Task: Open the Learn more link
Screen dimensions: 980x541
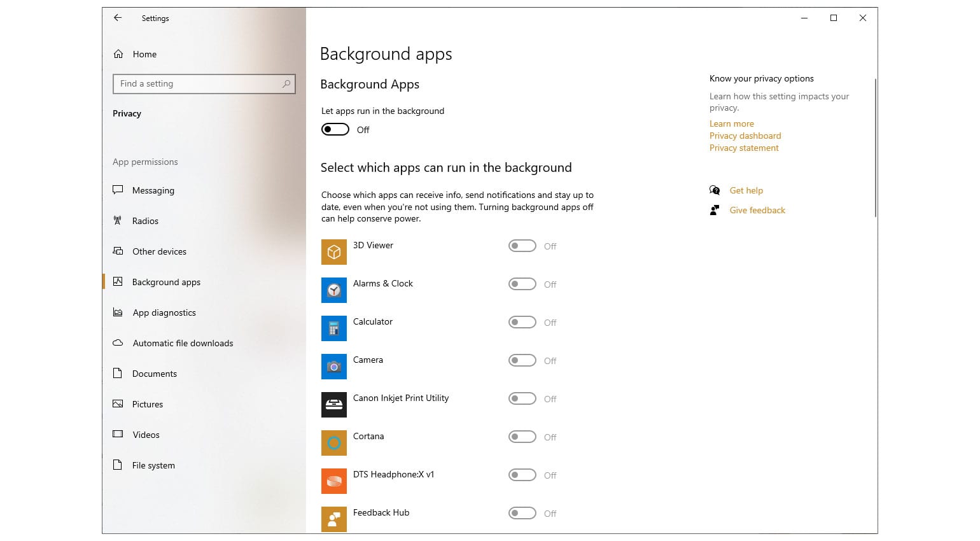Action: point(731,123)
